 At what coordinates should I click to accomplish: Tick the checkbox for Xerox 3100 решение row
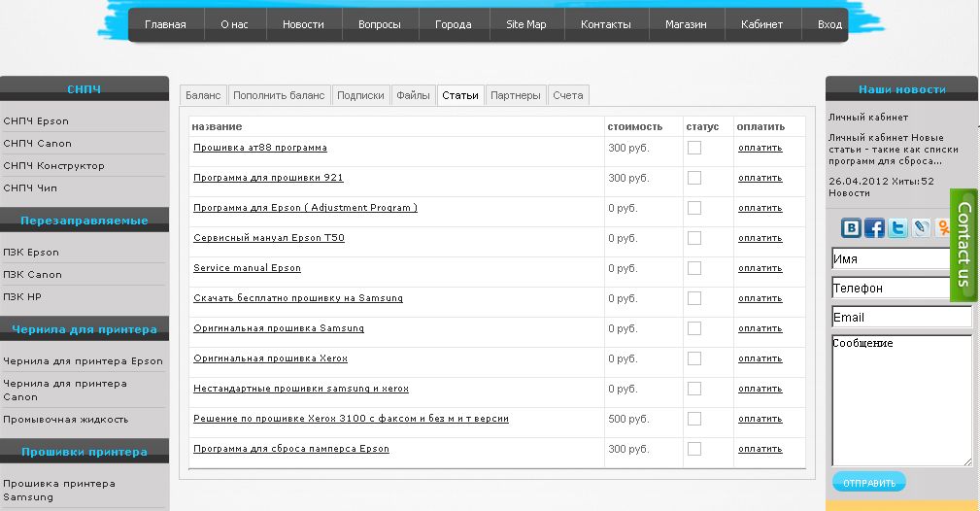tap(694, 419)
